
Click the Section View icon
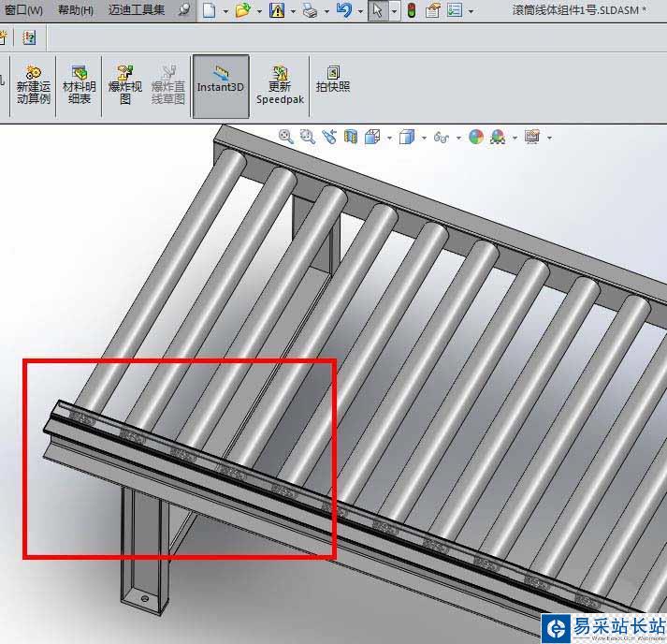(x=351, y=137)
